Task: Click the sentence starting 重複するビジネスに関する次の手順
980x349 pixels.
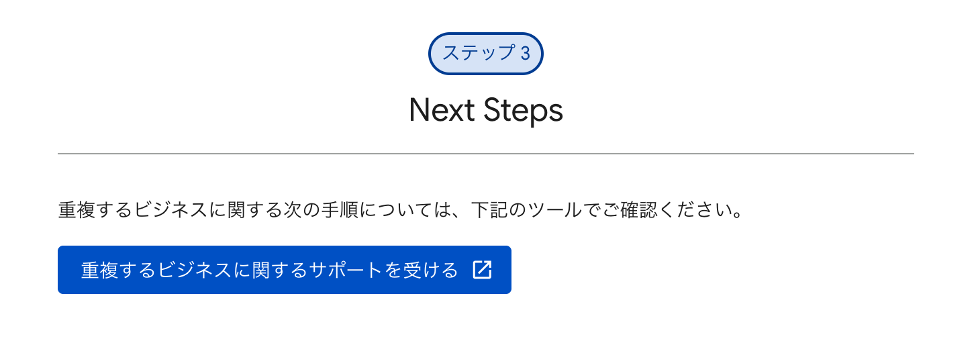Action: [401, 211]
